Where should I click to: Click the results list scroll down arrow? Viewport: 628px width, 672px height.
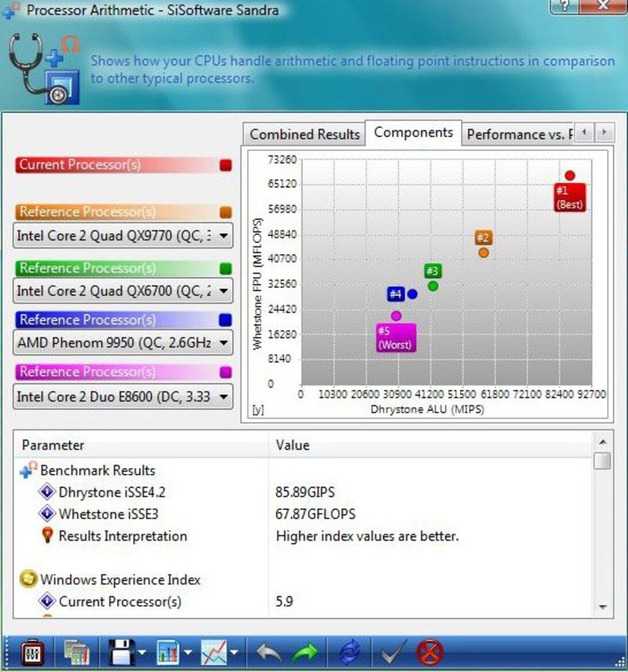(603, 607)
